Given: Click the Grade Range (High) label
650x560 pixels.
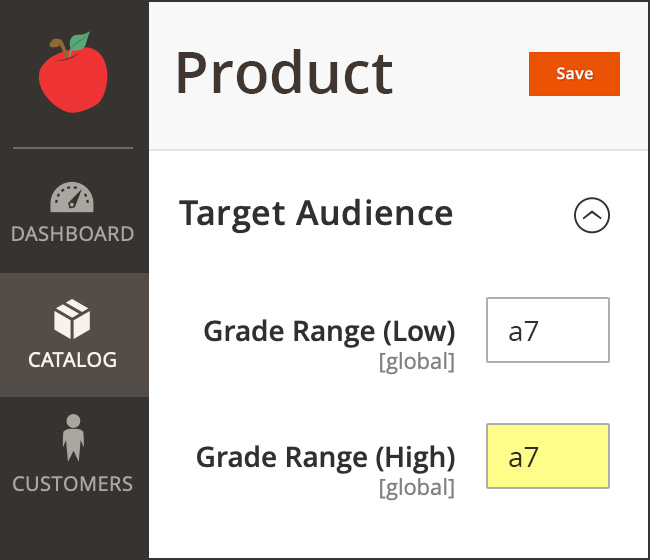Looking at the screenshot, I should point(325,457).
